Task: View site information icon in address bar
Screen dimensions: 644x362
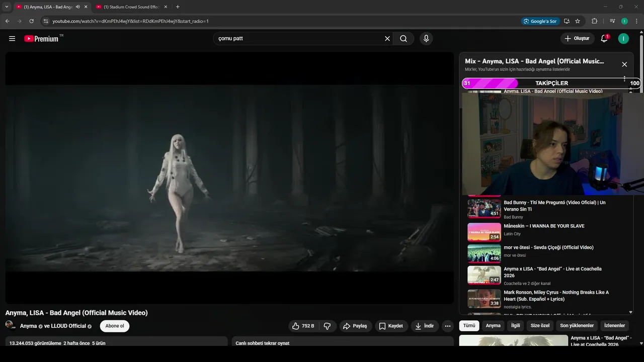Action: [x=46, y=21]
